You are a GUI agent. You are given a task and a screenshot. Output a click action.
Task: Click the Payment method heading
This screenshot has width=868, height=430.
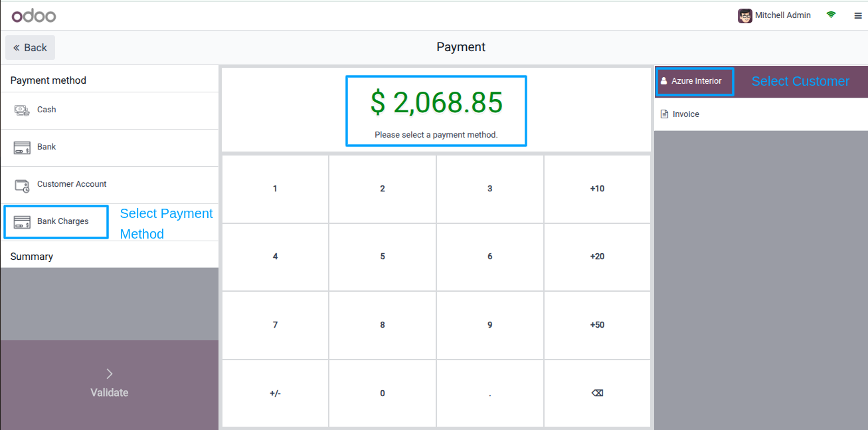(48, 80)
